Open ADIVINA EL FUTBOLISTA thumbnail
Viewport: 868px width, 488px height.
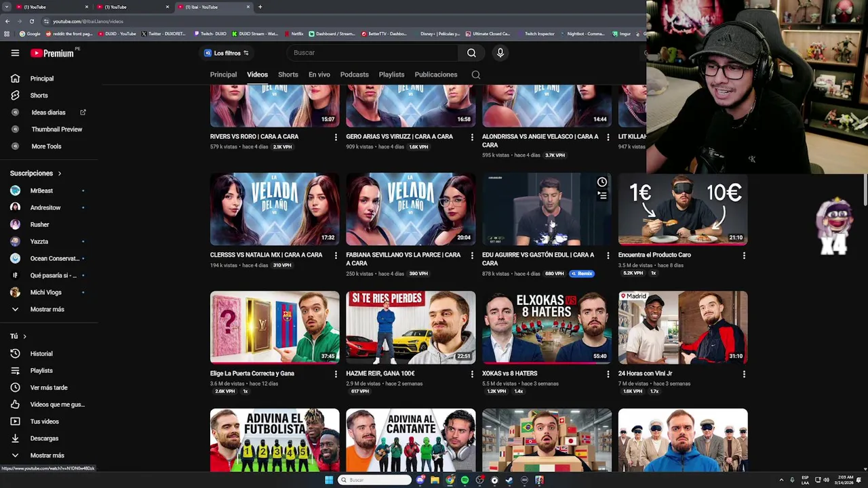tap(275, 440)
